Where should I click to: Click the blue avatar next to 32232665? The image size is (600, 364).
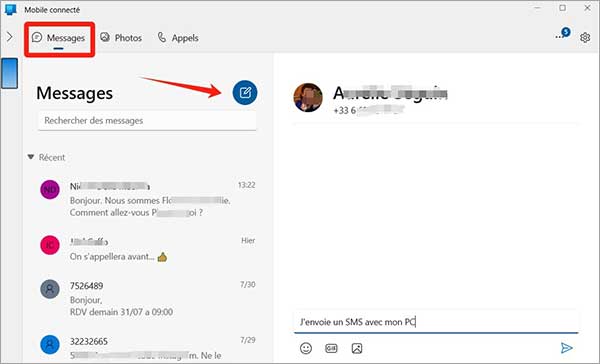click(x=50, y=344)
